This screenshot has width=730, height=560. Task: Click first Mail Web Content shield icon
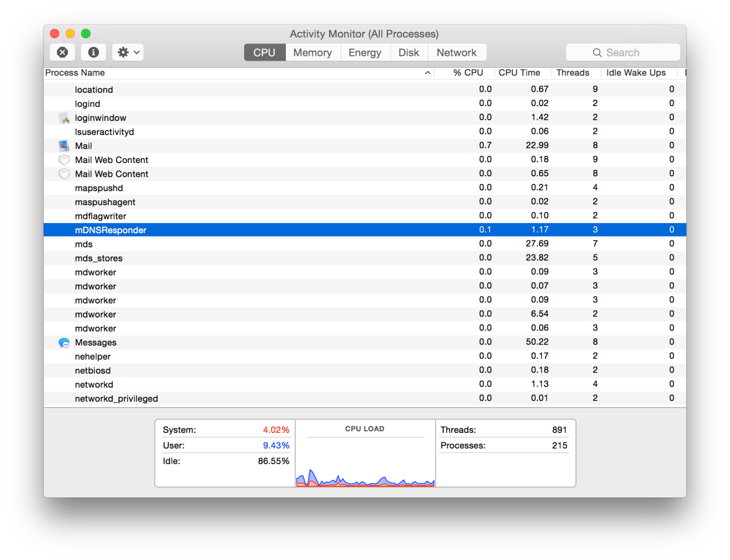tap(64, 160)
